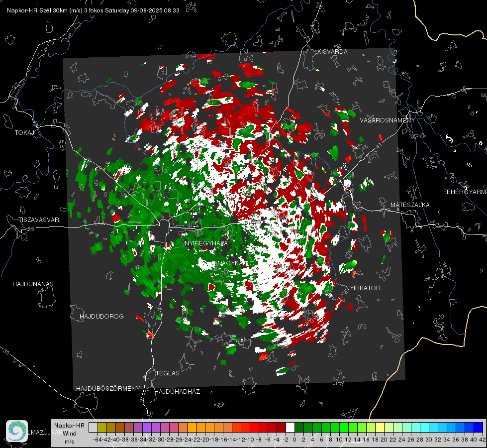
Task: Select the MÁTÉSZALKA town label
Action: [x=410, y=205]
